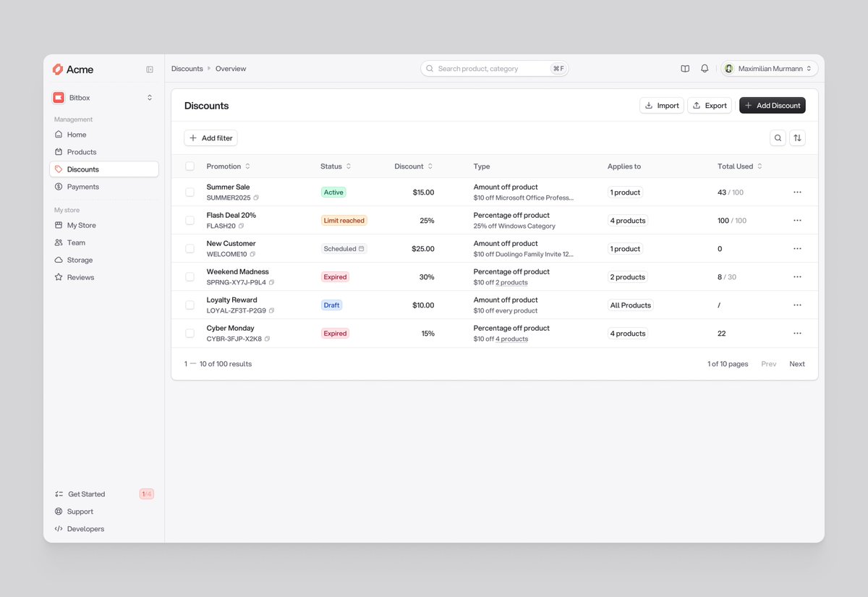Copy the SPRNG-XY7J-P9L4 code
Image resolution: width=868 pixels, height=597 pixels.
click(x=272, y=282)
